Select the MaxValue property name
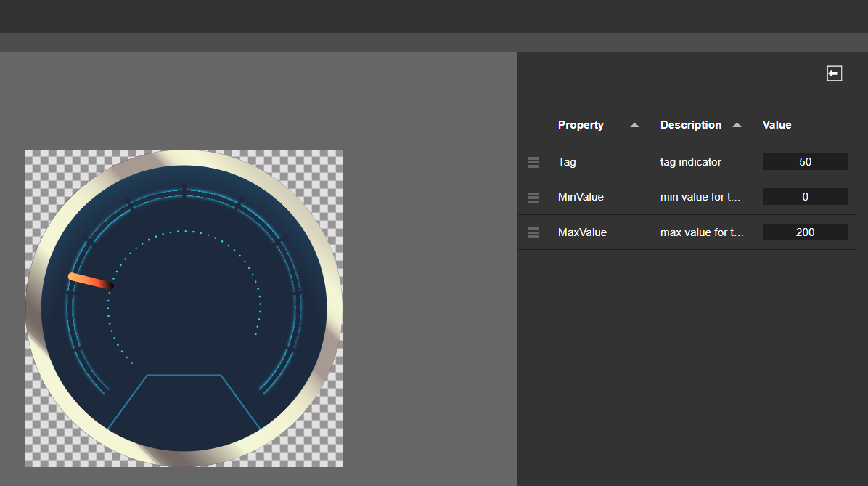868x486 pixels. click(x=582, y=232)
